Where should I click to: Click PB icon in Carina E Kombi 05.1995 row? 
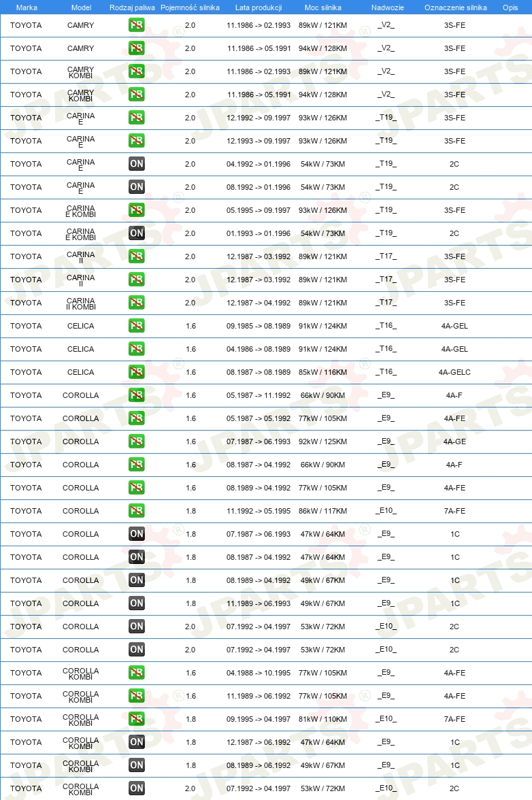[136, 210]
